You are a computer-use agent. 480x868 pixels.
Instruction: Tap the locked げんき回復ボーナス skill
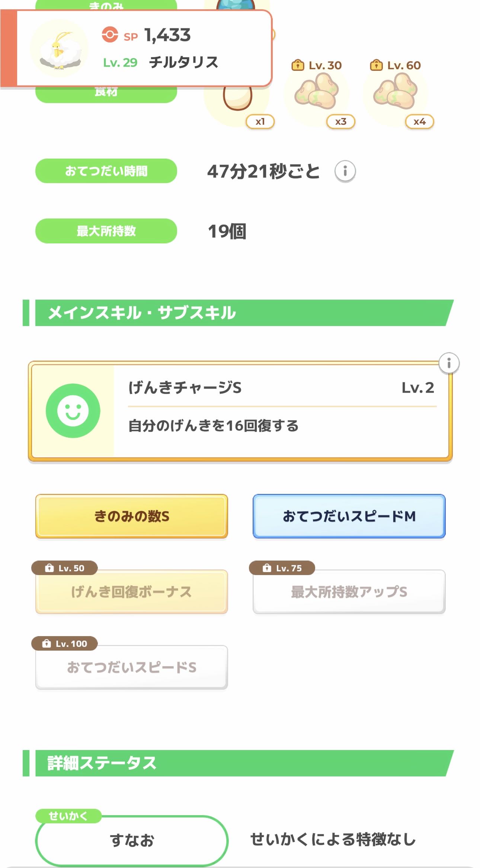pyautogui.click(x=132, y=592)
